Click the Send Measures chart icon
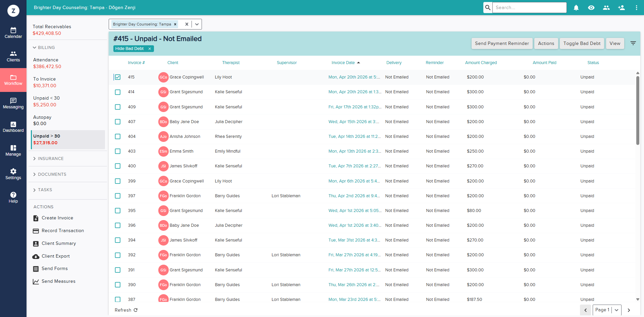The width and height of the screenshot is (644, 317). (36, 281)
